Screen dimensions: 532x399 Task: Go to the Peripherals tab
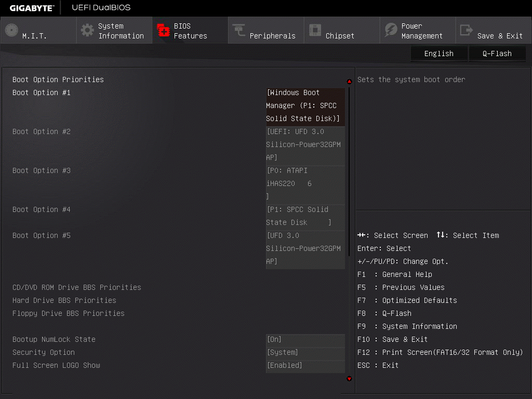coord(266,30)
